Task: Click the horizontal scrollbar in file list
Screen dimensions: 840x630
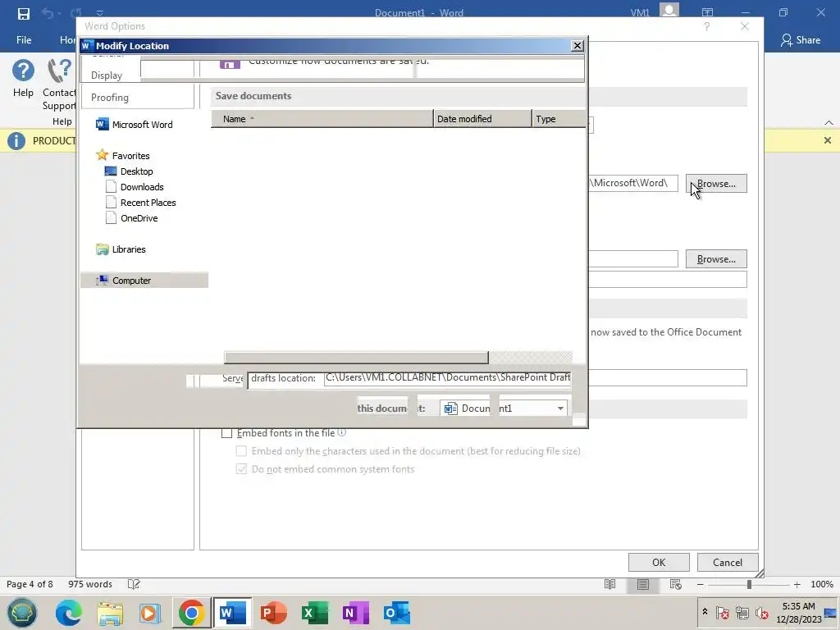Action: click(356, 358)
